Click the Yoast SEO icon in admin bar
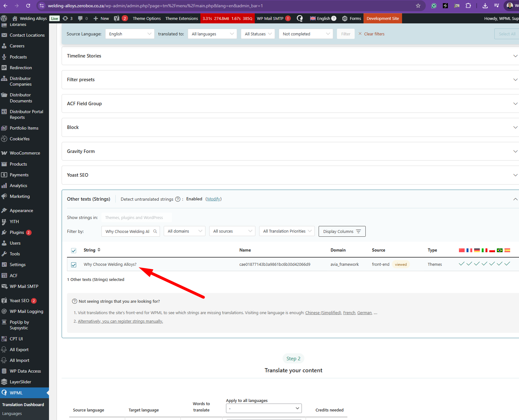This screenshot has height=420, width=519. click(117, 18)
